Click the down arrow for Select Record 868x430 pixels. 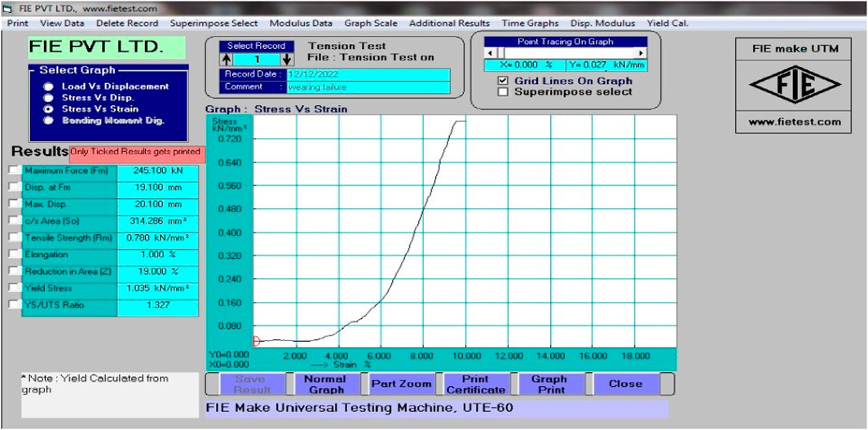pos(287,60)
